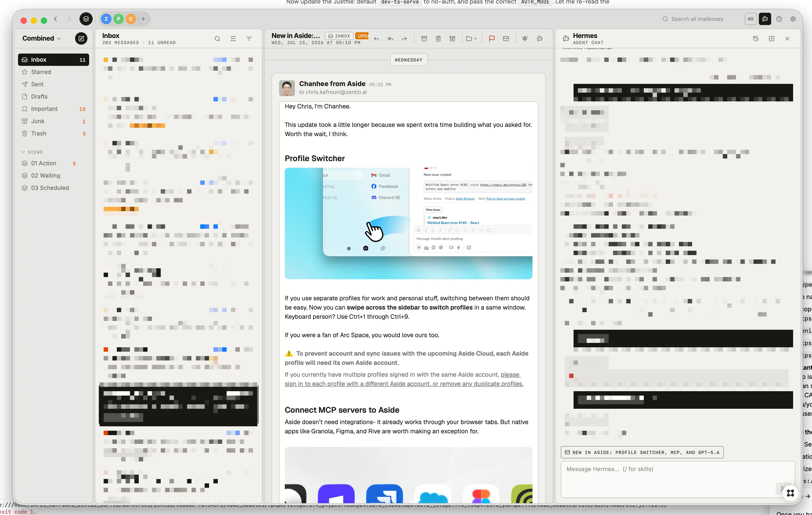The width and height of the screenshot is (812, 515).
Task: Click the compose new message icon
Action: [81, 38]
